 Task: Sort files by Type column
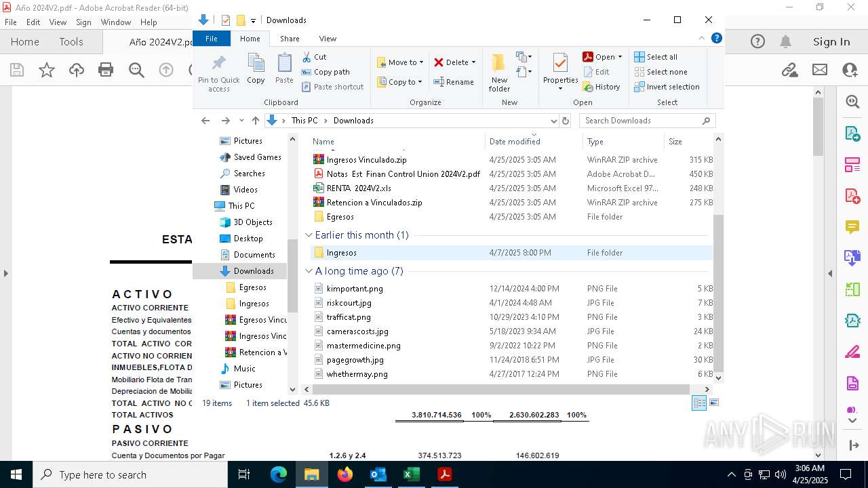pos(623,142)
